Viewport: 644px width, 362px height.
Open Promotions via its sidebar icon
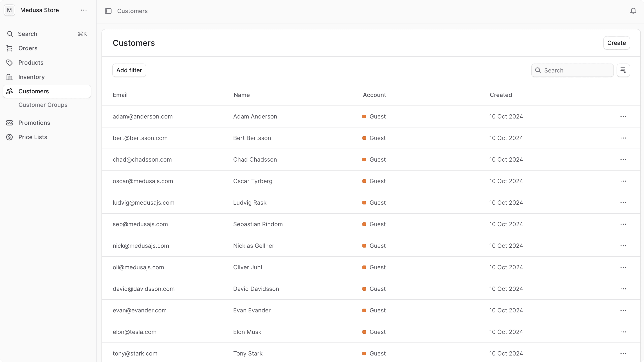(9, 123)
